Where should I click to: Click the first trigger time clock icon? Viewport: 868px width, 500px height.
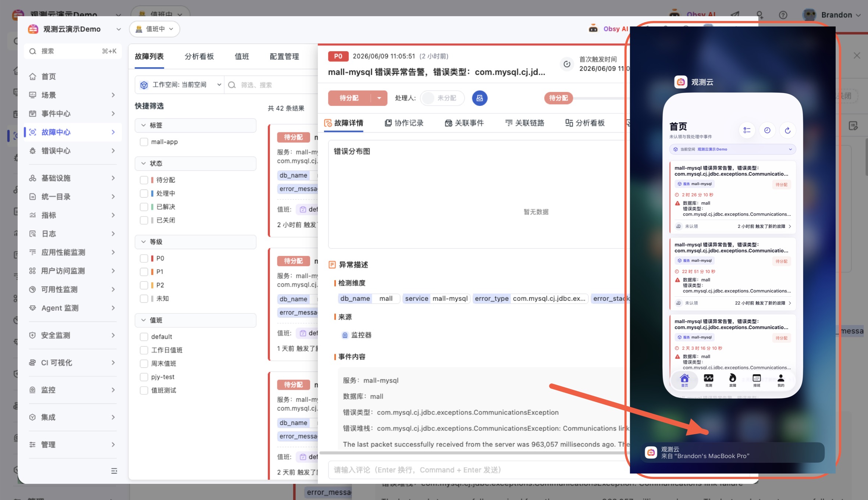coord(567,64)
